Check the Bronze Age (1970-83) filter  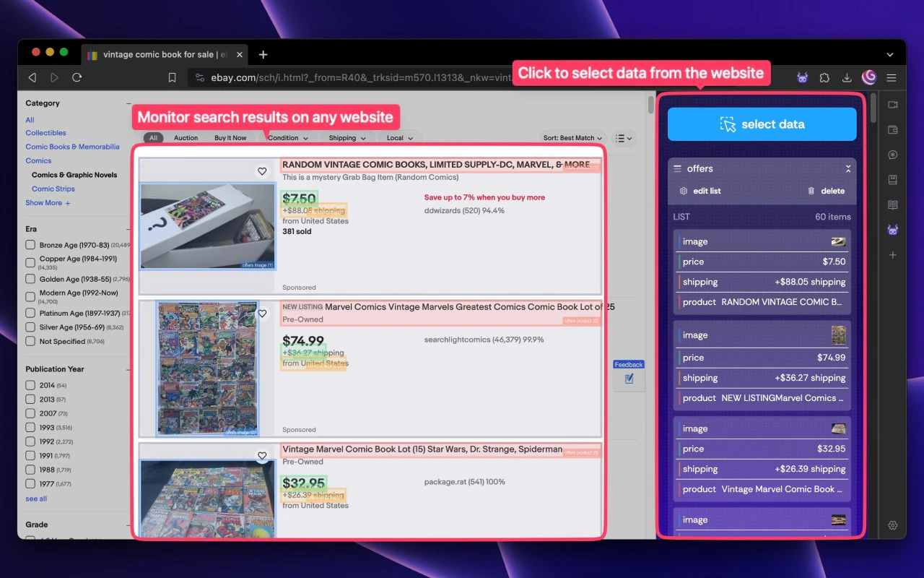(x=30, y=245)
